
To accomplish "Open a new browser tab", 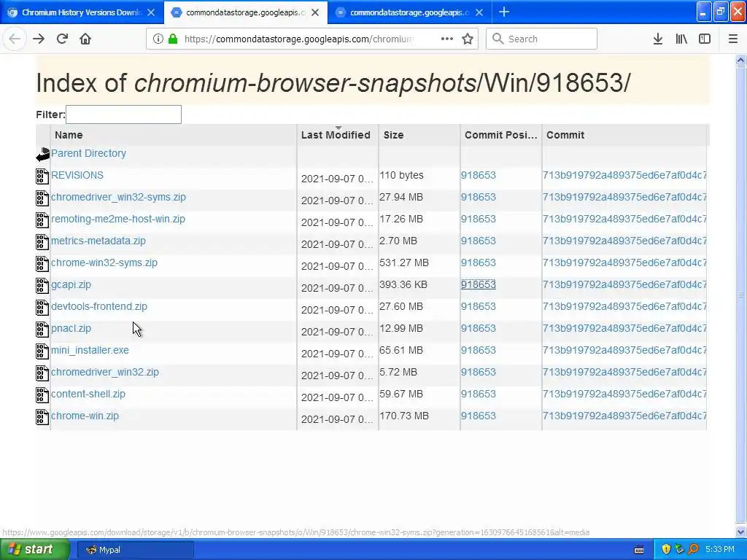I will click(504, 12).
